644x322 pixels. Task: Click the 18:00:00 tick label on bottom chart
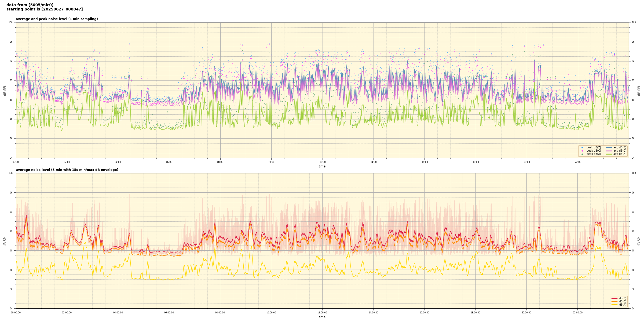click(x=475, y=313)
